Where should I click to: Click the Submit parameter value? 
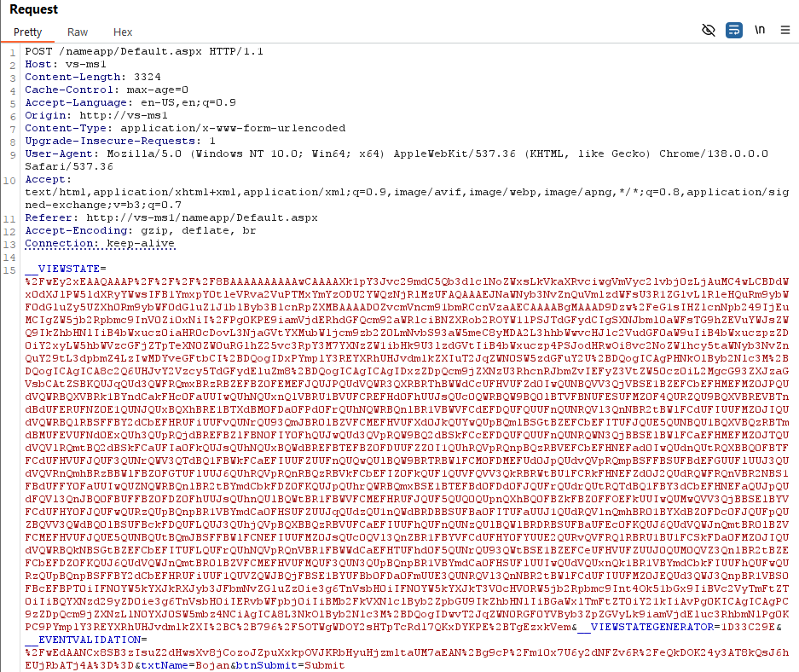click(x=325, y=665)
